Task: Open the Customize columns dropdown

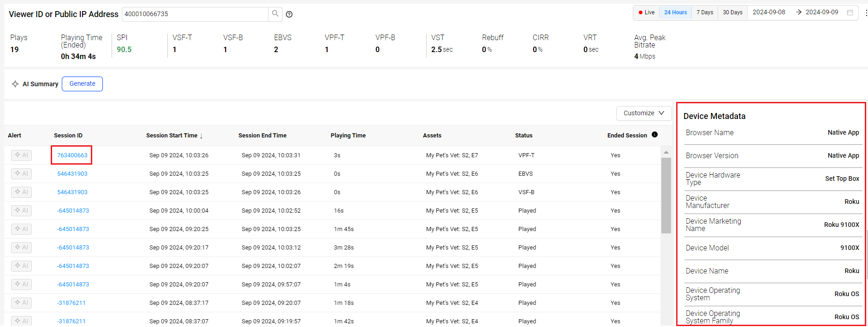Action: tap(643, 113)
